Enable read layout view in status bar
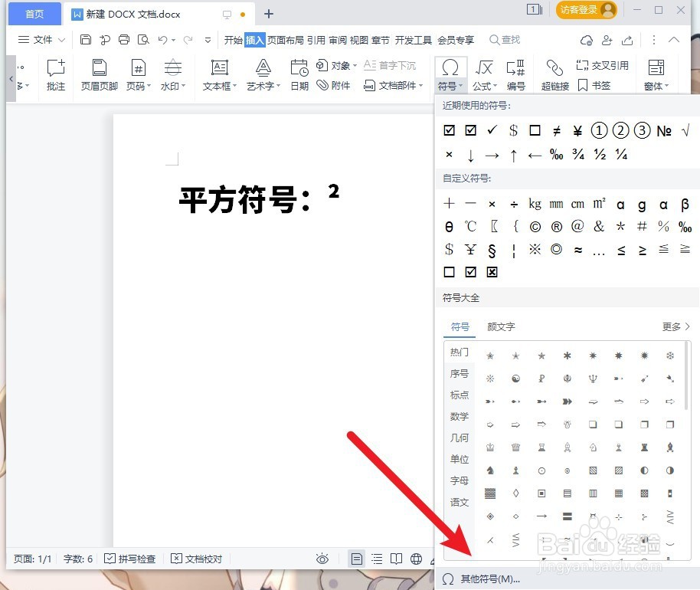 [394, 559]
